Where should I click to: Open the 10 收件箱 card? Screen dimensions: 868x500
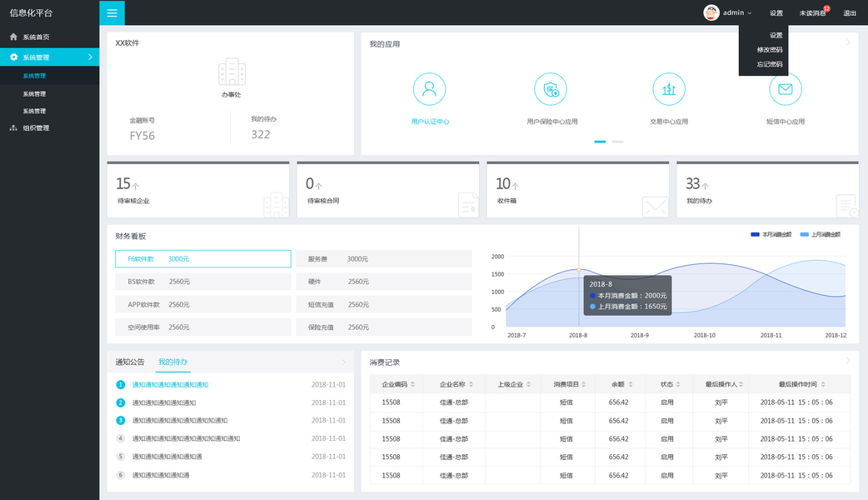tap(578, 190)
